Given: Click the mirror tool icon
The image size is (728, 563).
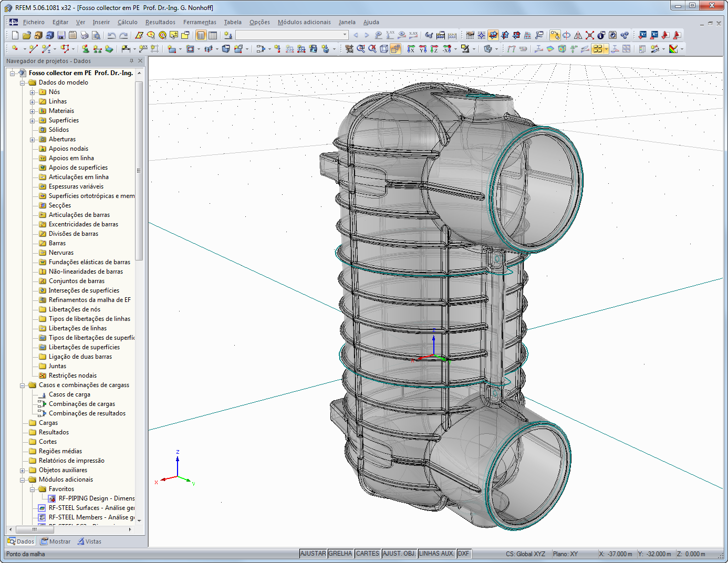Looking at the screenshot, I should pos(578,35).
